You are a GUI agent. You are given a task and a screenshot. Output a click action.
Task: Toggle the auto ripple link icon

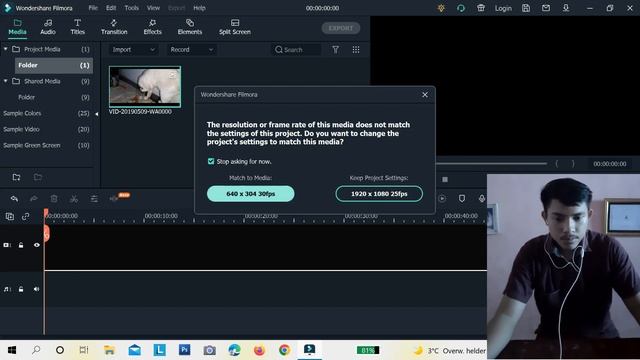click(25, 216)
